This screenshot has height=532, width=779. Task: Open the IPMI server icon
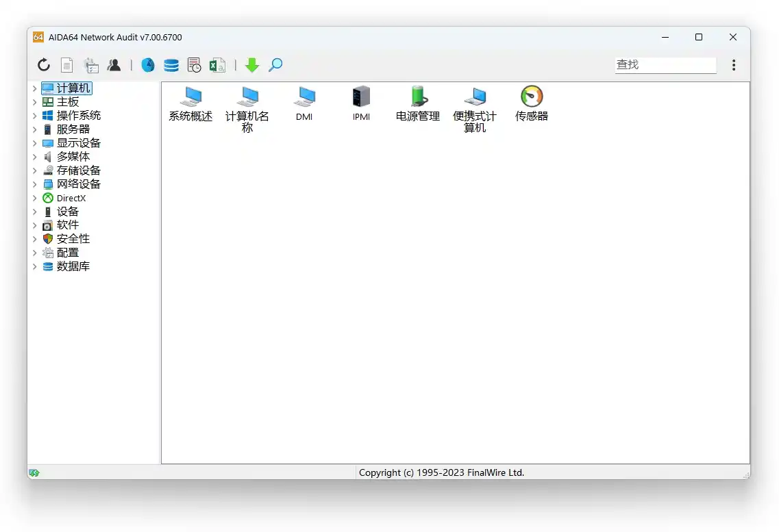(361, 103)
